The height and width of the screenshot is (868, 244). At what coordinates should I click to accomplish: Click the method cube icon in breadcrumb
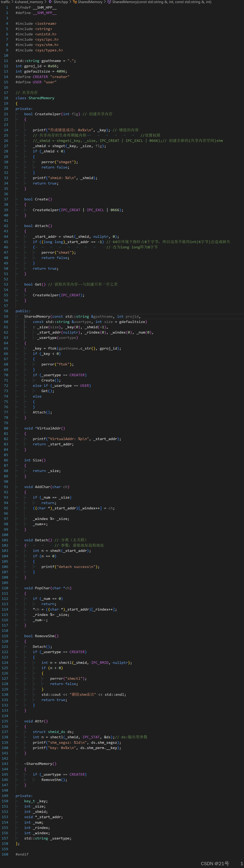pos(109,2)
